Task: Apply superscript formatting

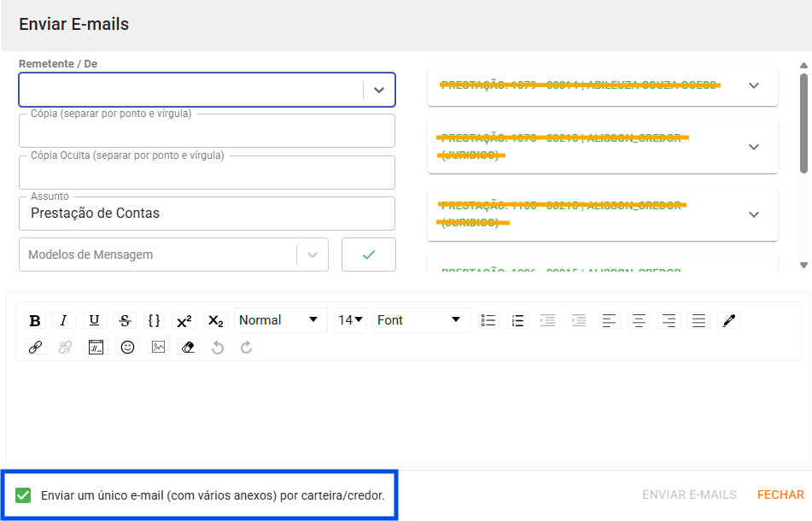Action: pos(184,320)
